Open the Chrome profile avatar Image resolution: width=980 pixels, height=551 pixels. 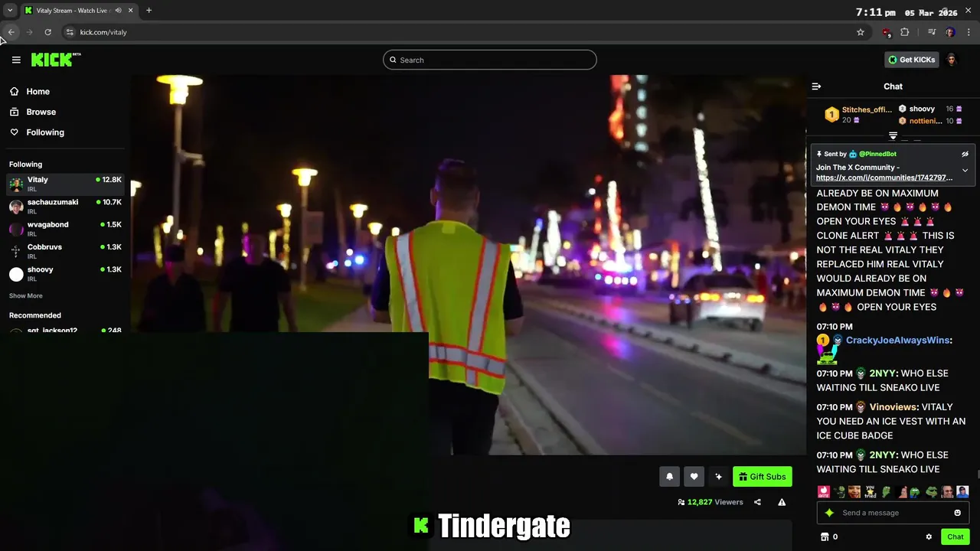point(950,32)
